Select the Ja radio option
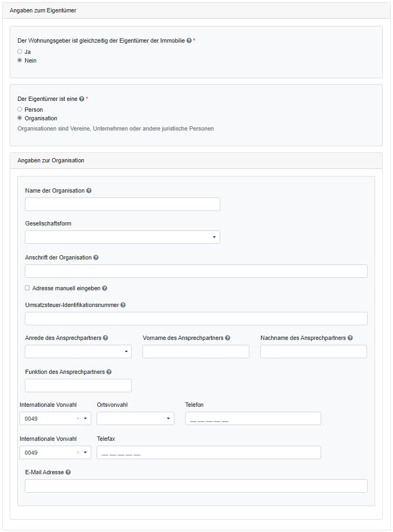393x532 pixels. (20, 52)
